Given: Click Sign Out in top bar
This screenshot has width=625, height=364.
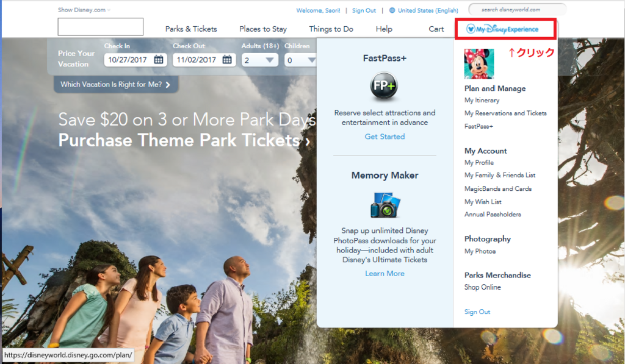Looking at the screenshot, I should (x=364, y=10).
